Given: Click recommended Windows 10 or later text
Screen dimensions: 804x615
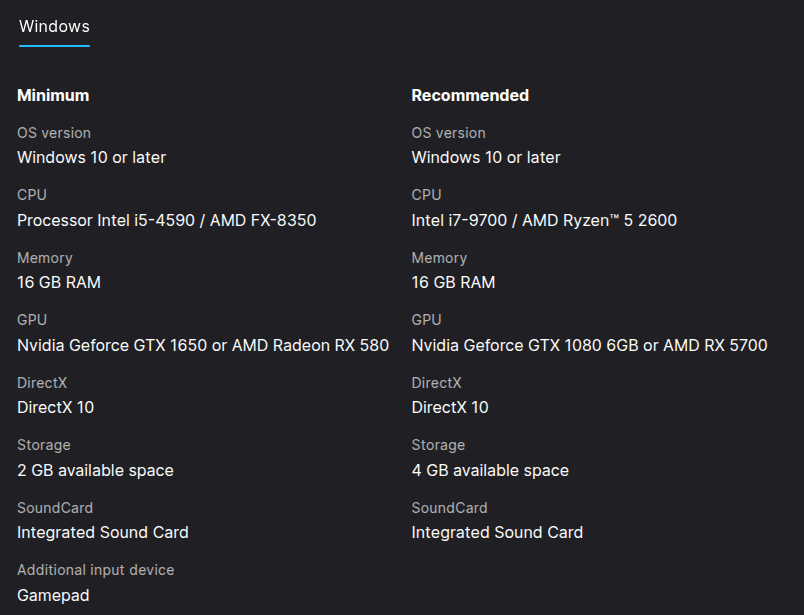Looking at the screenshot, I should click(x=486, y=157).
